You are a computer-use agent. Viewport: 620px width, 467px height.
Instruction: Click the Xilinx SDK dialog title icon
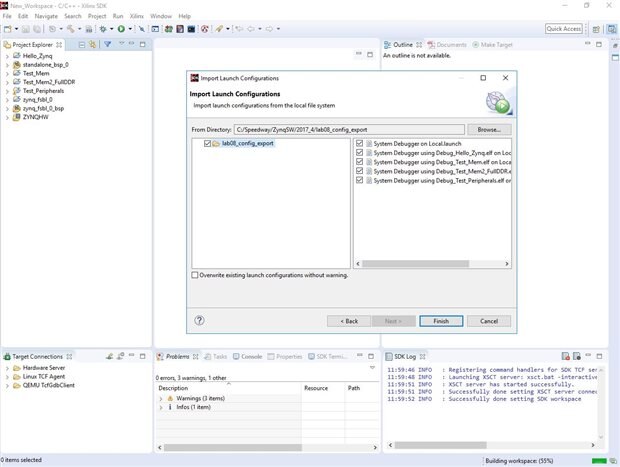194,78
